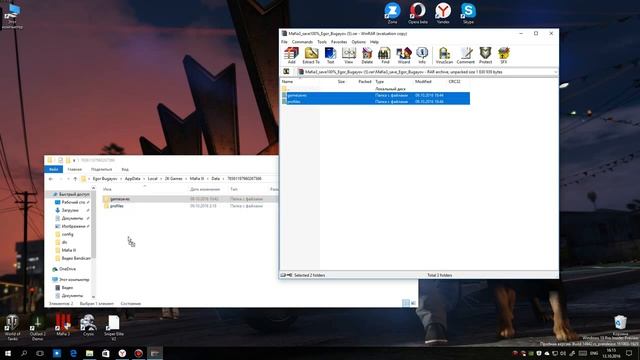The height and width of the screenshot is (360, 640).
Task: Switch to the View (Вид) tab in Explorer
Action: coord(125,169)
